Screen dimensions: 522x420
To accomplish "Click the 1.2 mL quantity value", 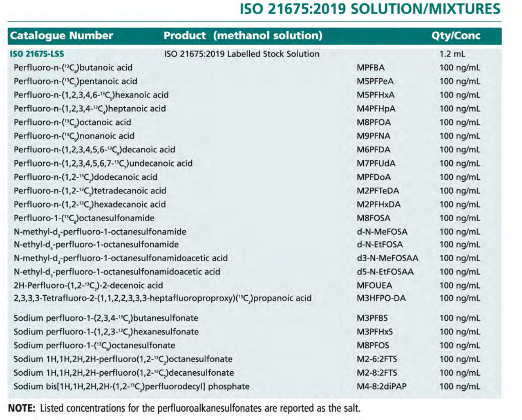I will (452, 54).
